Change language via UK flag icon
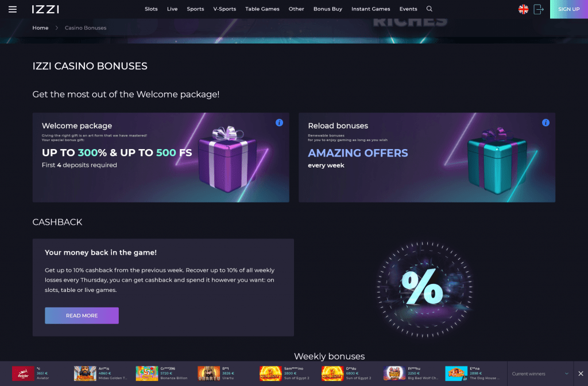The width and height of the screenshot is (588, 386). point(523,9)
